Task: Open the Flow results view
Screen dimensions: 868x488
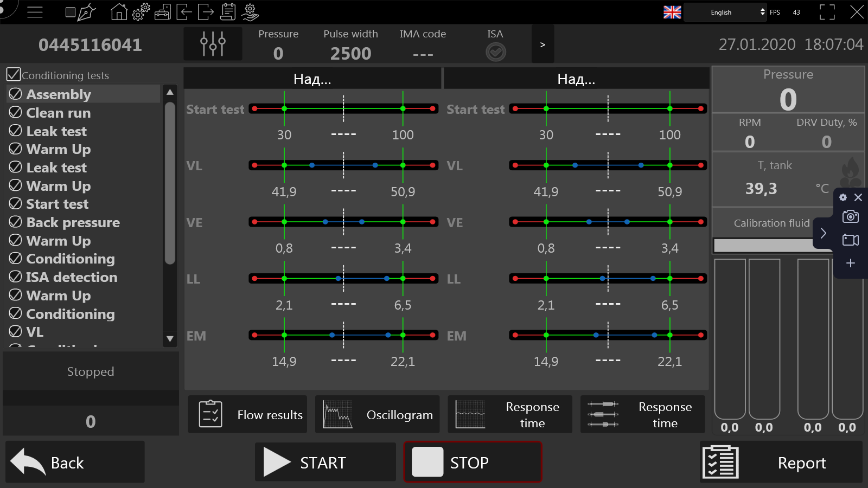Action: [247, 415]
